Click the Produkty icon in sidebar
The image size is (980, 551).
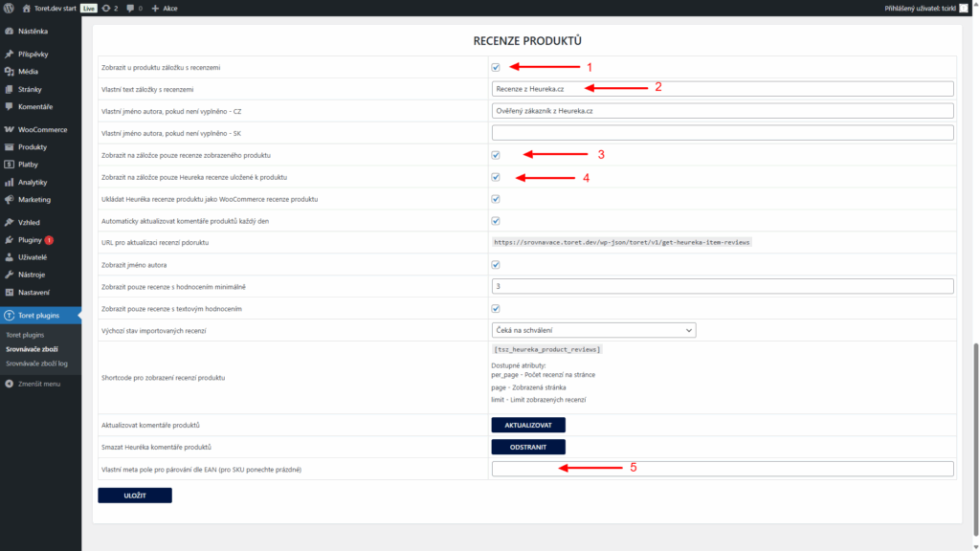(x=10, y=146)
